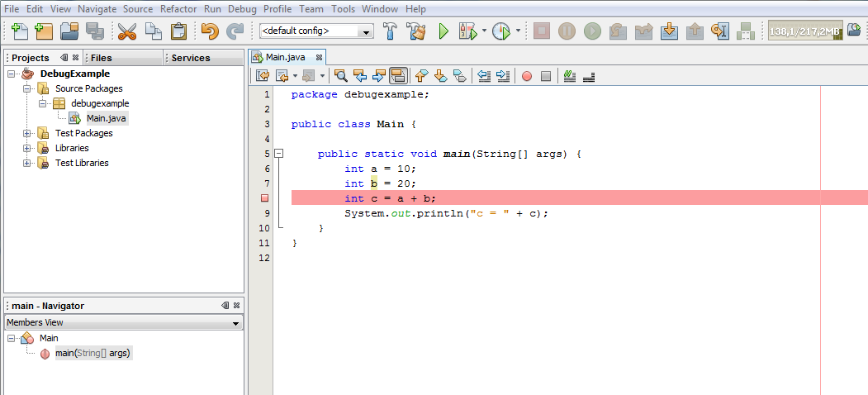Go to Previous Bookmark icon
868x395 pixels.
[422, 76]
